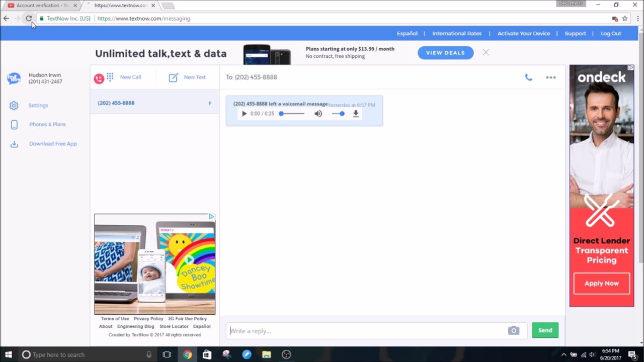Open the three-dot conversation options menu
Viewport: 644px width, 362px height.
coord(551,77)
